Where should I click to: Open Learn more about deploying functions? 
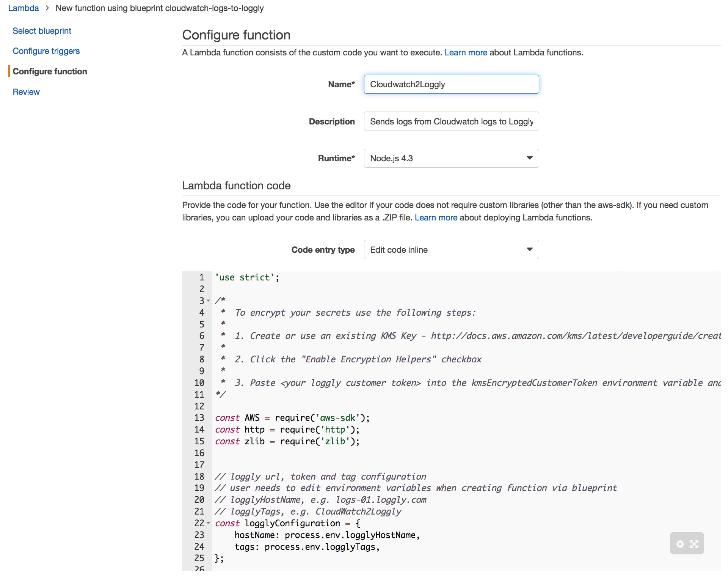[436, 217]
